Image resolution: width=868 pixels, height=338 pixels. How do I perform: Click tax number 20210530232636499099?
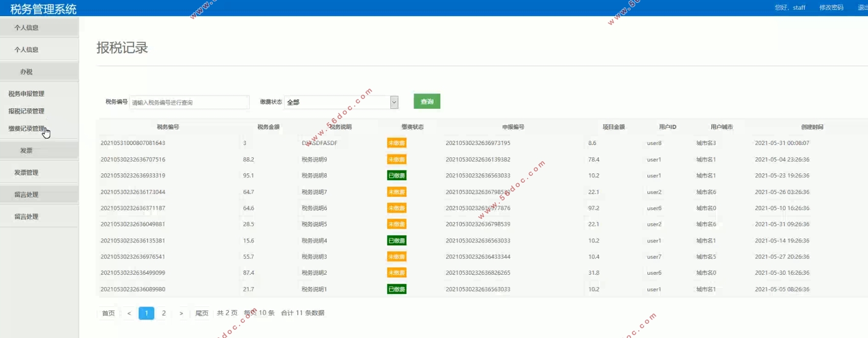tap(133, 273)
